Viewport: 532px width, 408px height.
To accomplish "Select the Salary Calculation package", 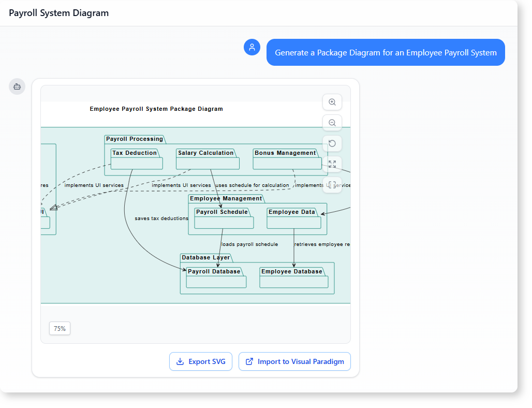I will click(208, 159).
